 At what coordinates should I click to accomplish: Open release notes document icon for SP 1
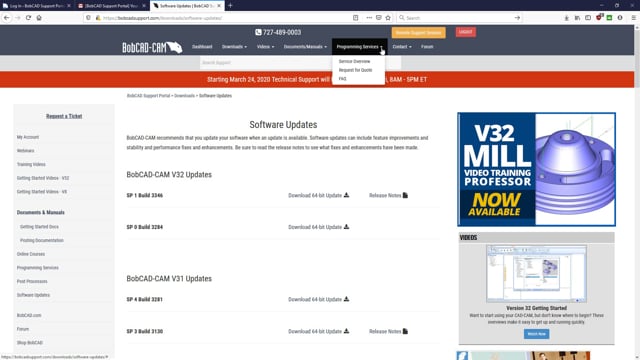(405, 195)
